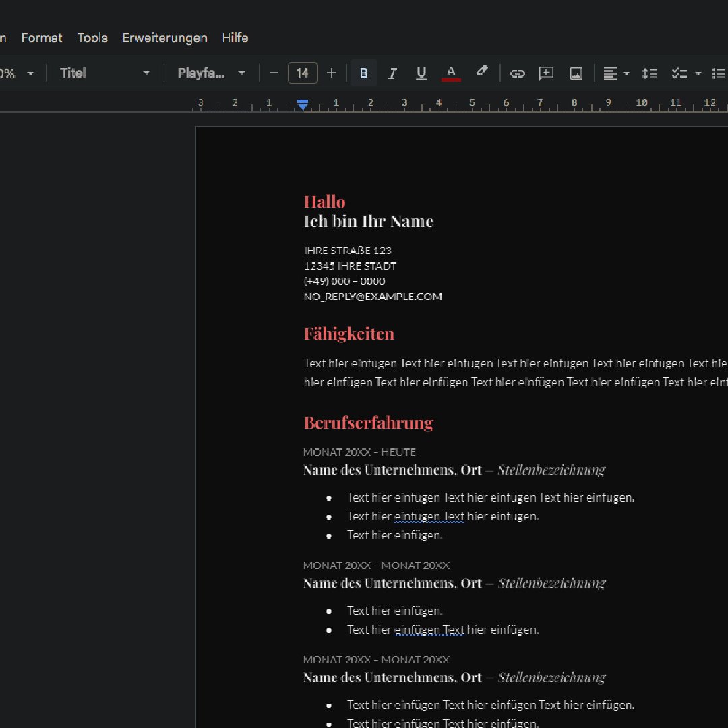The width and height of the screenshot is (728, 728).
Task: Open the Erweiterungen menu
Action: (x=164, y=38)
